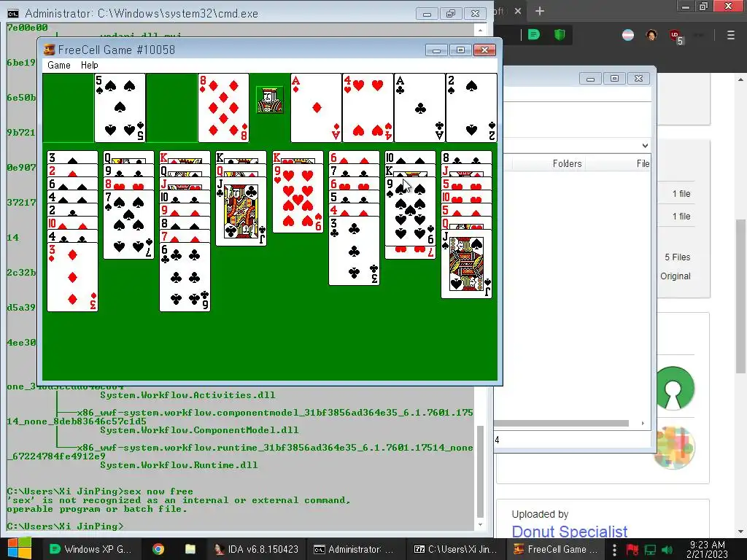Screen dimensions: 747x560
Task: Click the colorful mosaic avatar image
Action: pos(673,448)
